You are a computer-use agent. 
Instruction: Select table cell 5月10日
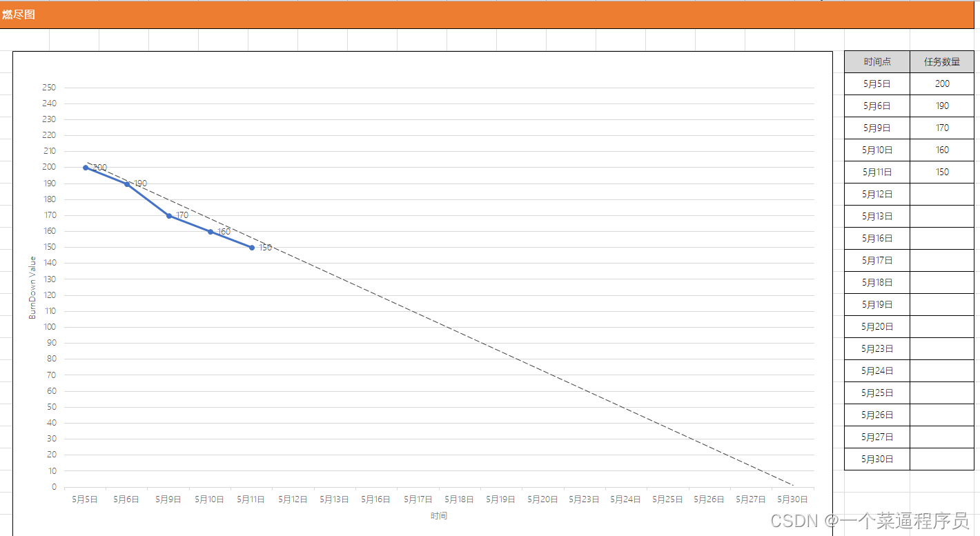[x=877, y=150]
